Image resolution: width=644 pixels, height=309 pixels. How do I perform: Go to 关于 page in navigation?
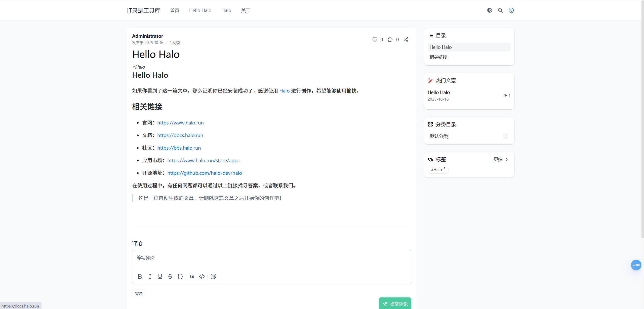(246, 10)
